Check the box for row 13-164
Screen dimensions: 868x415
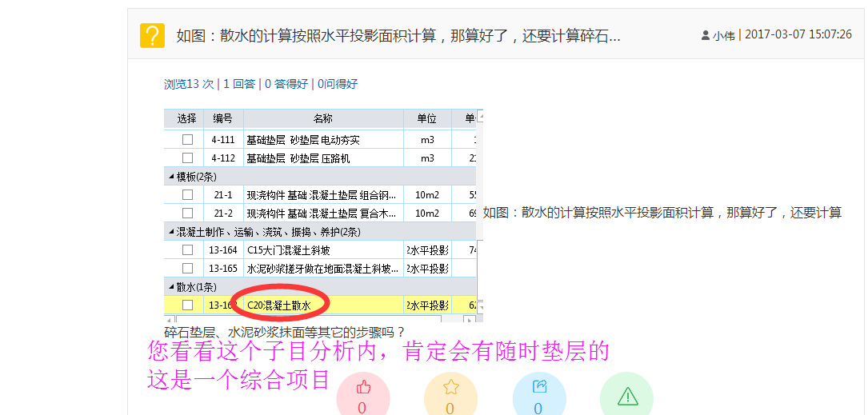(188, 250)
